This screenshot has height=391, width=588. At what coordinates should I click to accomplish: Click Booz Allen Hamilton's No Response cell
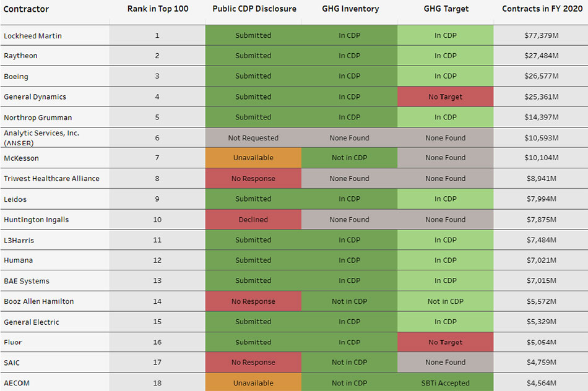253,301
